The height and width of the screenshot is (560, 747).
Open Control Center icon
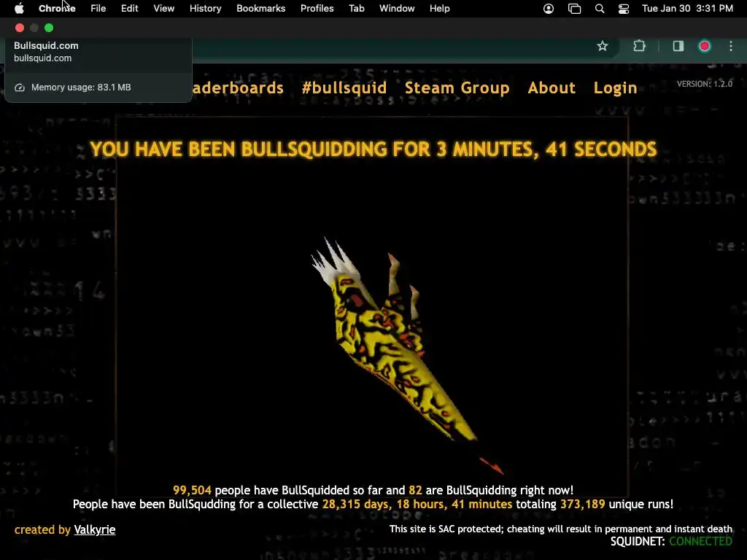(624, 9)
